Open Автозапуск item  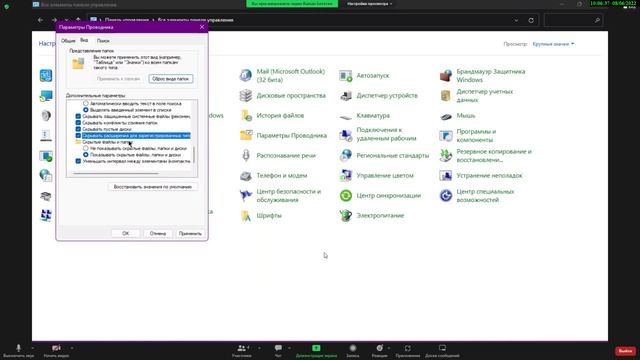point(364,76)
